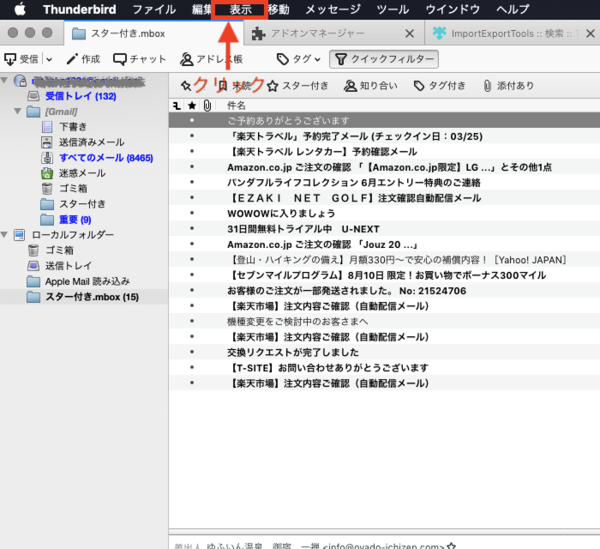Open the 表示 (View) menu
The image size is (600, 549).
click(x=240, y=9)
